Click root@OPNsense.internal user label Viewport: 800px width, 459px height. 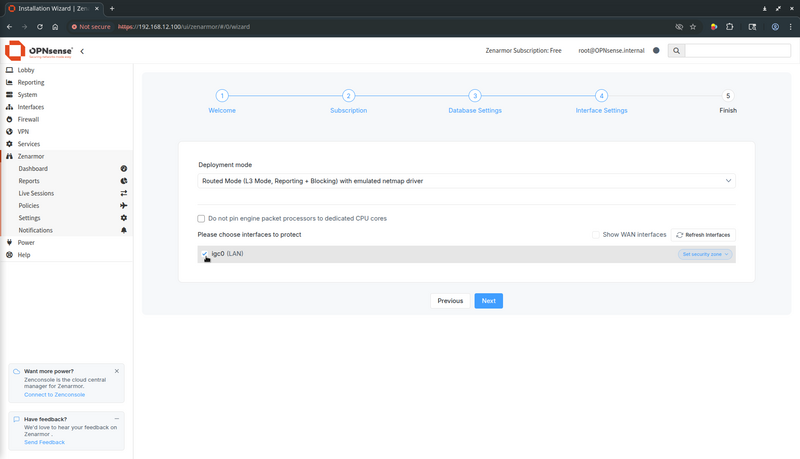tap(611, 50)
